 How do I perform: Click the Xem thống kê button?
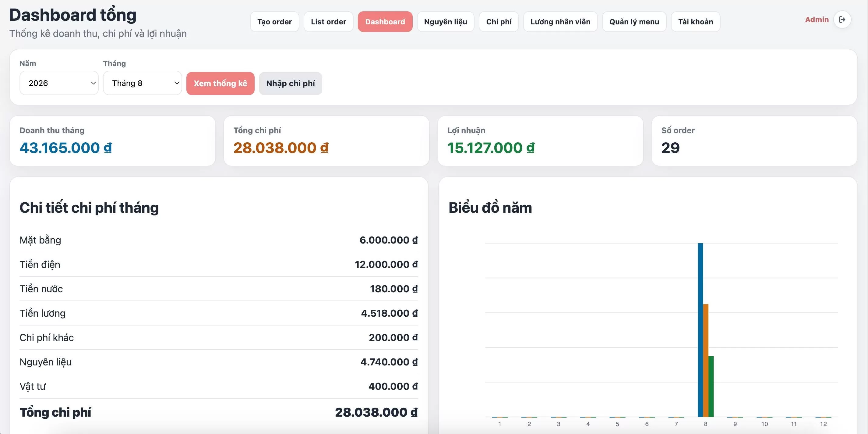coord(221,83)
